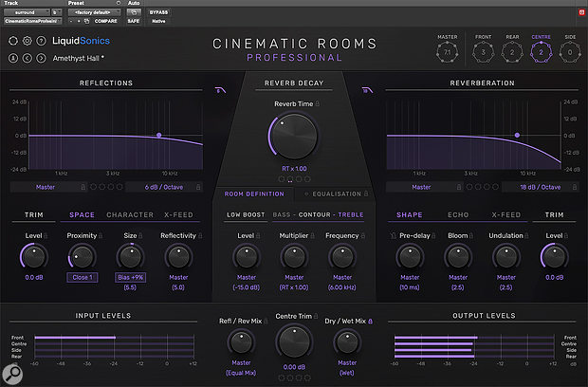Screen dimensions: 588x387
Task: Click the Centre Trim knob
Action: click(294, 342)
